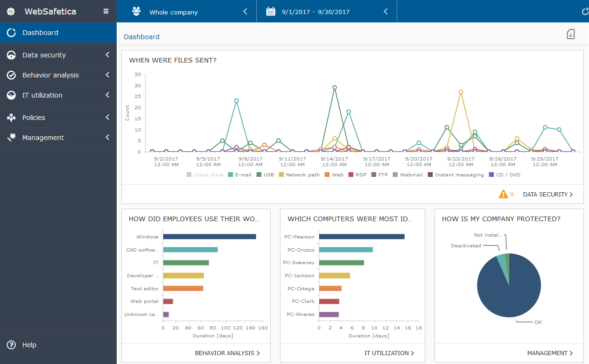
Task: Click the refresh icon in top bar
Action: [585, 12]
